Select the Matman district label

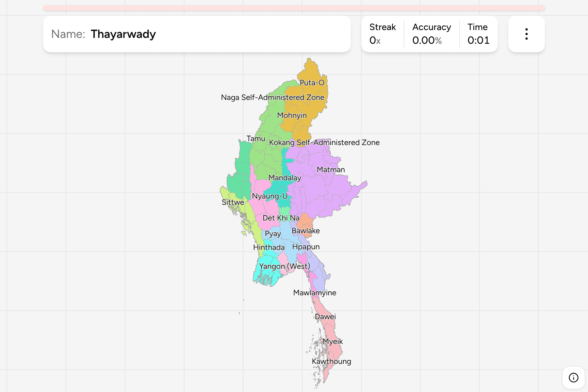[331, 170]
